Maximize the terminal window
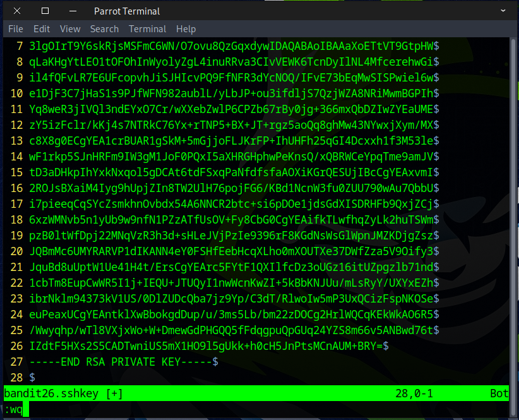519x420 pixels. (45, 11)
